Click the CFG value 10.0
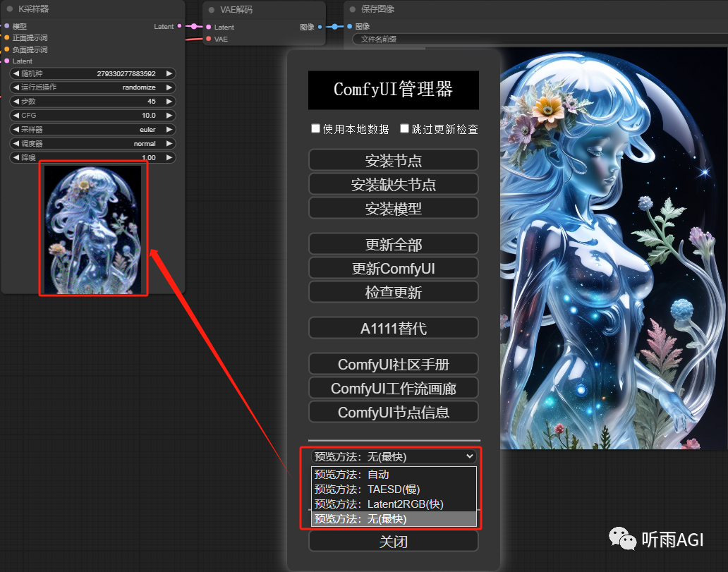This screenshot has width=728, height=572. [x=149, y=115]
